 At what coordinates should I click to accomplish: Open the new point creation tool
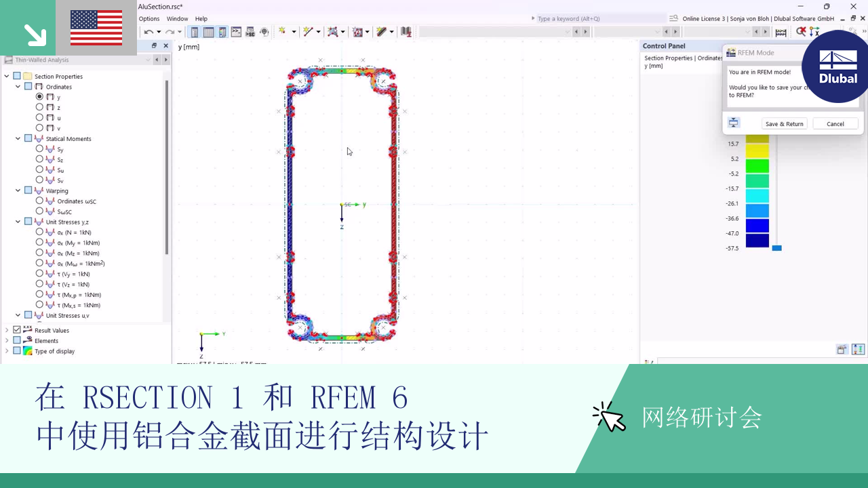(x=283, y=31)
